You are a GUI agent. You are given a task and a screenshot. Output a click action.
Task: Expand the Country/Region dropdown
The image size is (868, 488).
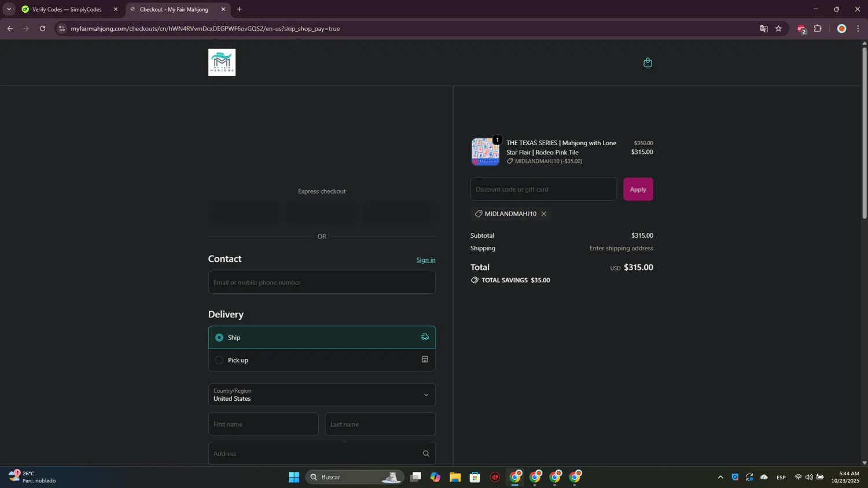pyautogui.click(x=322, y=395)
